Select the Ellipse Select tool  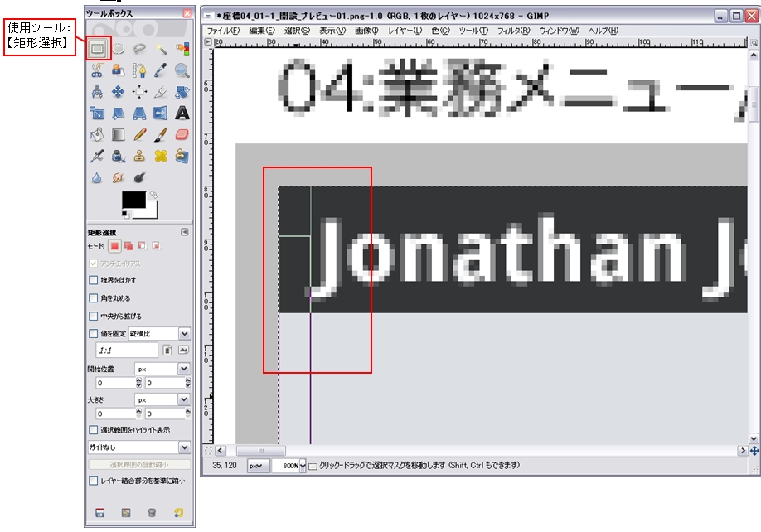[119, 50]
